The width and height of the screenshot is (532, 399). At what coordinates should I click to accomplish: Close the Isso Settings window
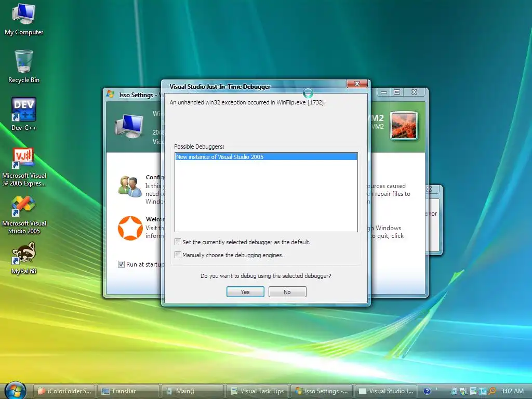click(414, 92)
